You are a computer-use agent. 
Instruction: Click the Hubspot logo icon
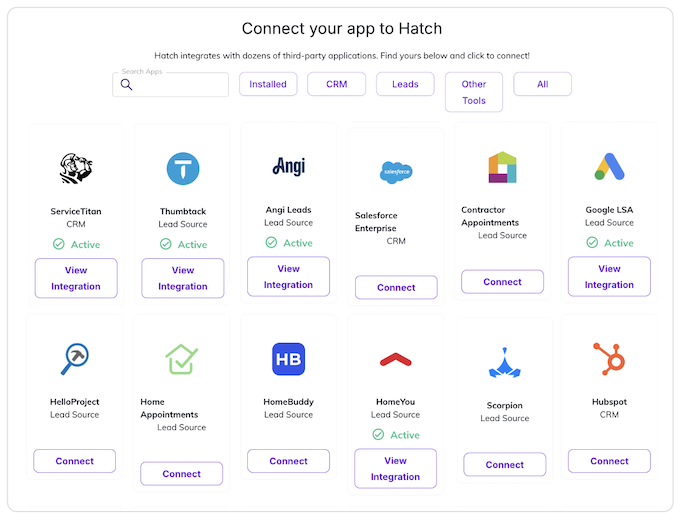pos(609,359)
